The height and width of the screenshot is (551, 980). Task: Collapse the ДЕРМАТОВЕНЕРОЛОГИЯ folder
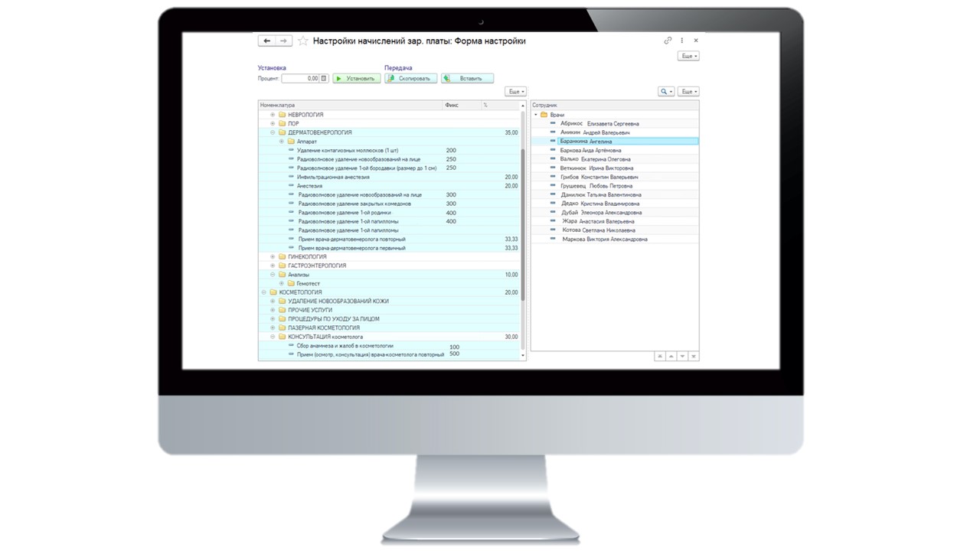273,132
